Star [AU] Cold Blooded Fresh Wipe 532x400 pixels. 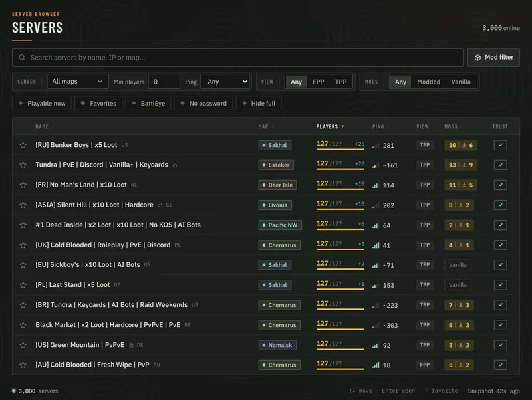(x=23, y=365)
